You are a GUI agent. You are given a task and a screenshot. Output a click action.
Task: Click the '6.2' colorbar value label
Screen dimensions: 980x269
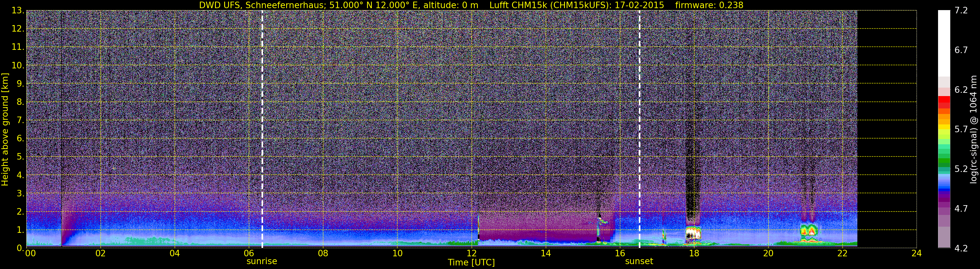pyautogui.click(x=961, y=90)
